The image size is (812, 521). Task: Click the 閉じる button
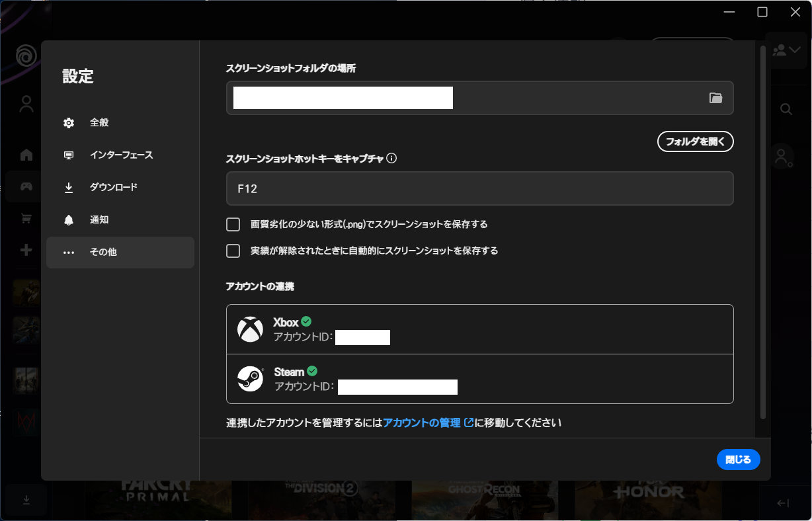pos(738,460)
